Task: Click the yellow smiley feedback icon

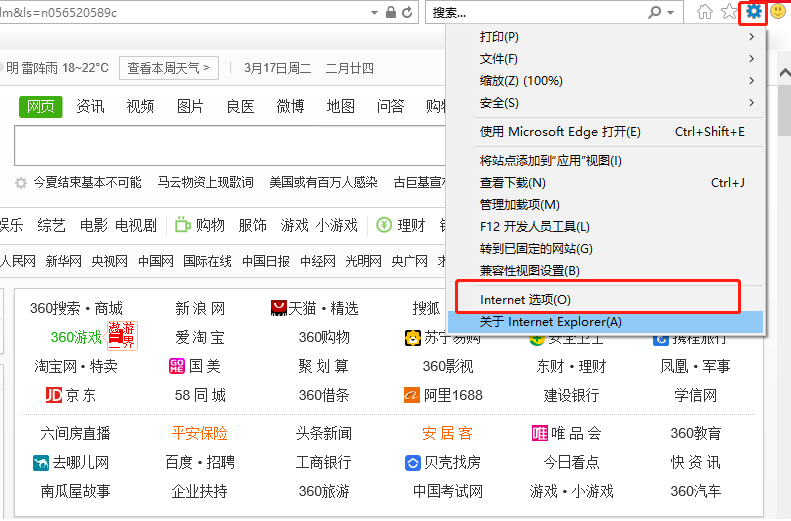Action: coord(777,12)
